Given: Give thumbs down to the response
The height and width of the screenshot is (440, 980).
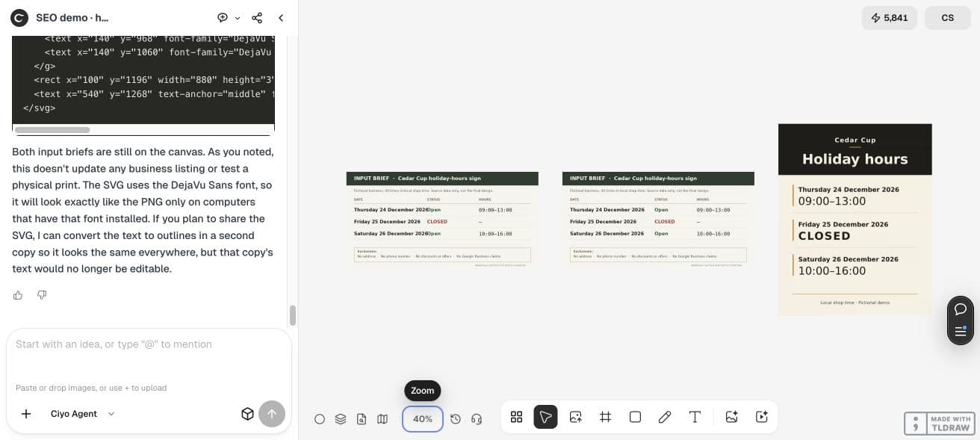Looking at the screenshot, I should (42, 295).
